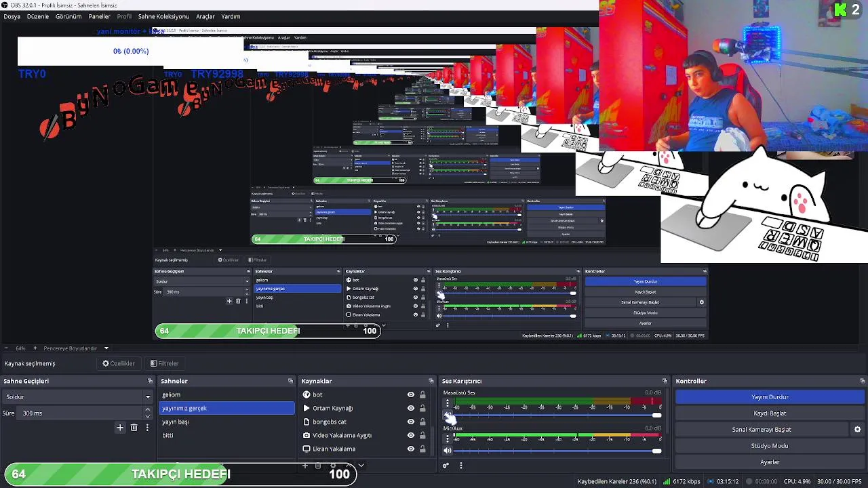Viewport: 868px width, 488px height.
Task: Hide the Ortam Kaynağı source
Action: (x=410, y=408)
